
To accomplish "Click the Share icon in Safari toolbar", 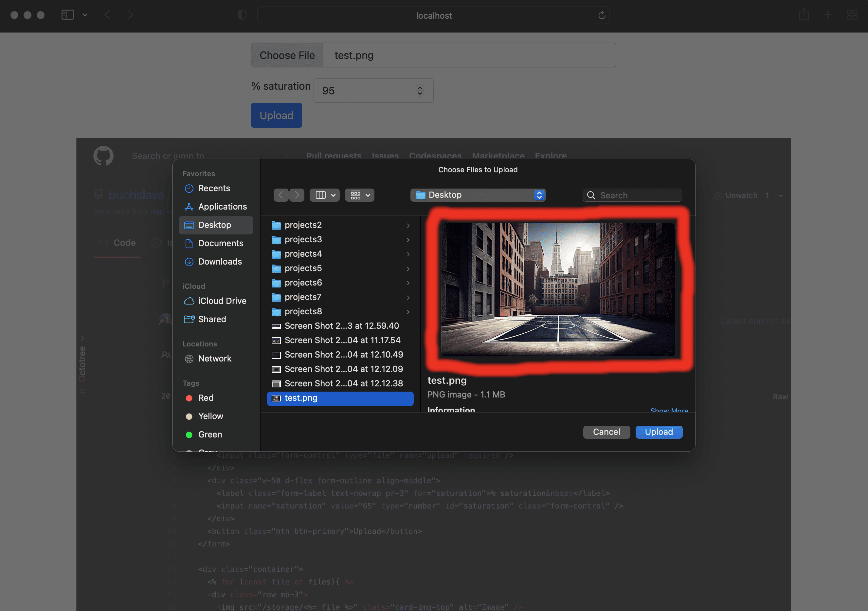I will pyautogui.click(x=804, y=15).
